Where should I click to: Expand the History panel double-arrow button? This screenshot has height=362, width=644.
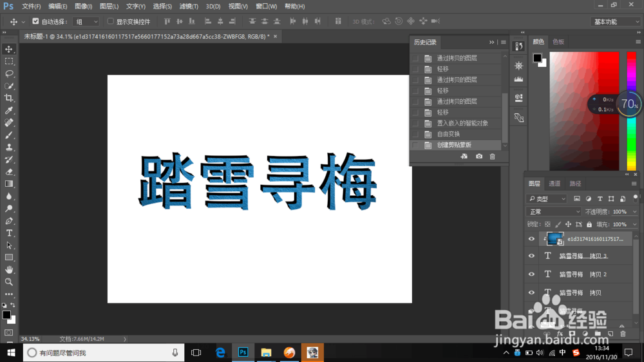point(491,43)
